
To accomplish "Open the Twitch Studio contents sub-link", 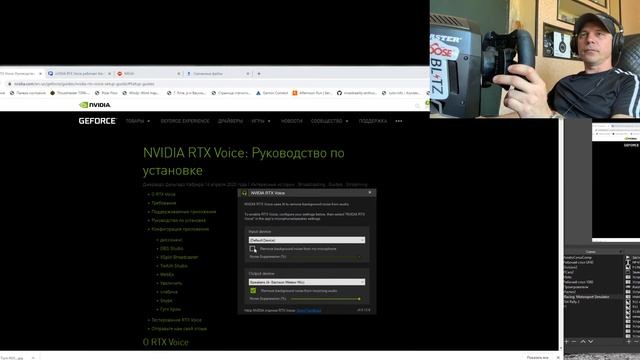I will (173, 266).
